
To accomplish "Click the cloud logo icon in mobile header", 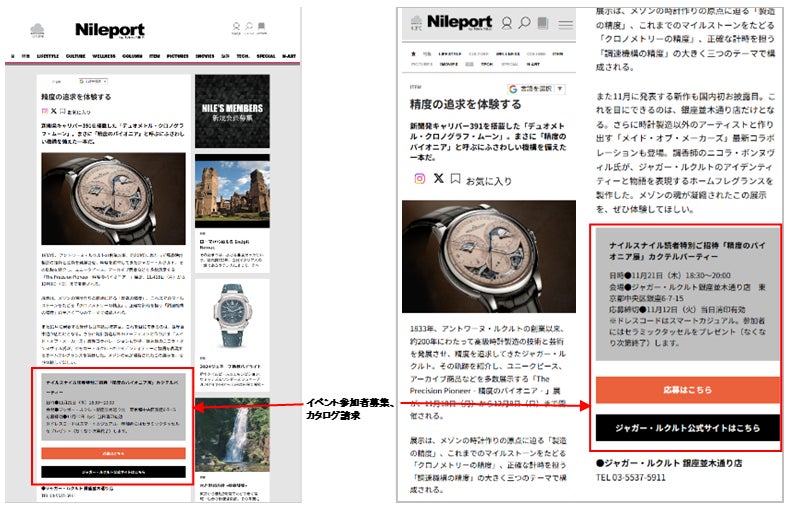I will pyautogui.click(x=416, y=23).
